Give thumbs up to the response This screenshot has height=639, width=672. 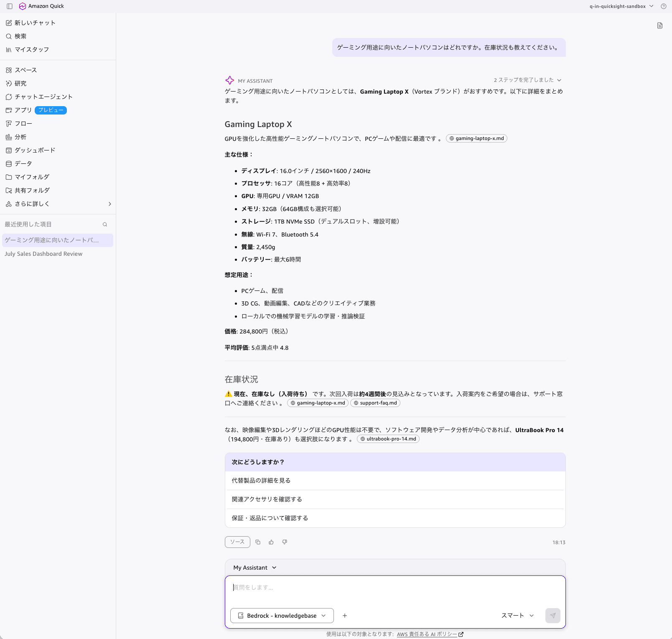(x=271, y=542)
